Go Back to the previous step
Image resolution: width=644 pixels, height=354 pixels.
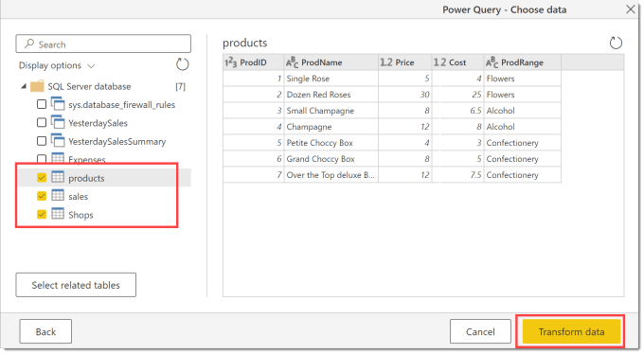(45, 331)
